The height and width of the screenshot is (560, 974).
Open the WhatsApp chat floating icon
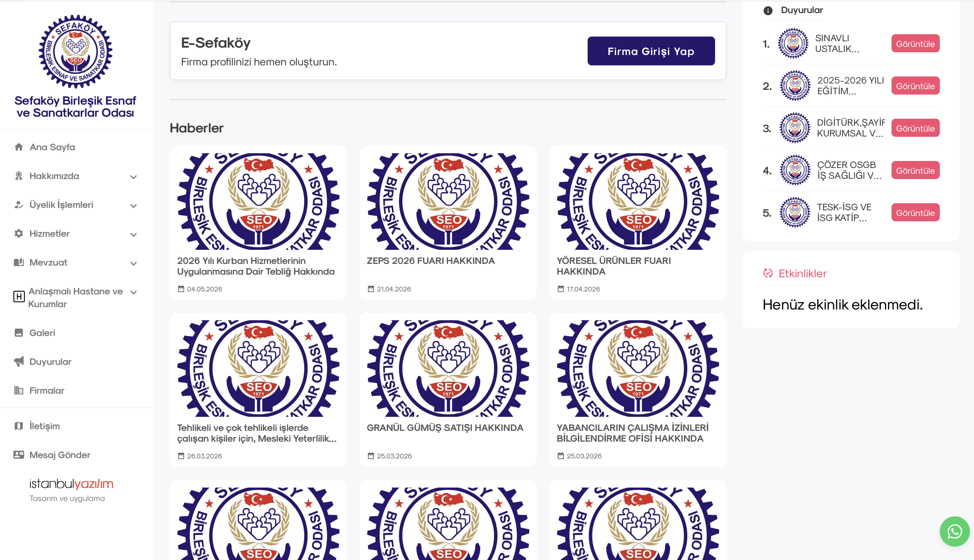click(x=955, y=531)
